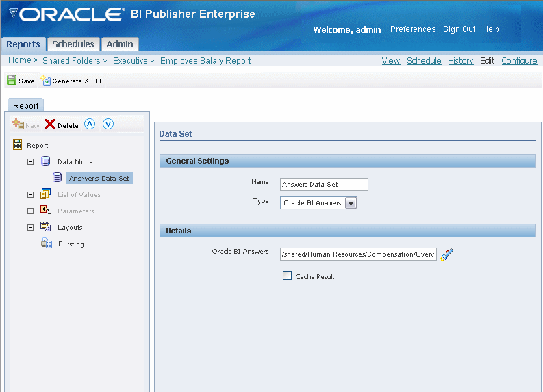Viewport: 543px width, 392px height.
Task: Open Preferences
Action: (x=413, y=29)
